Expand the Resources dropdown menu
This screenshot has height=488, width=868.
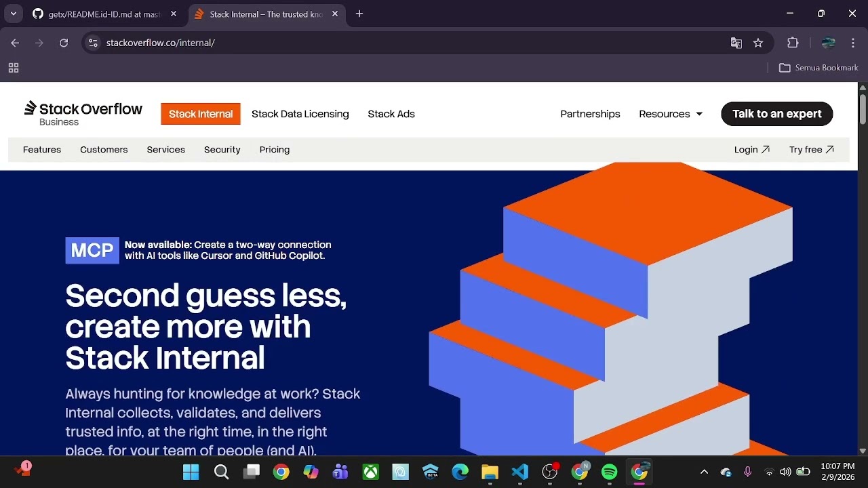point(671,114)
